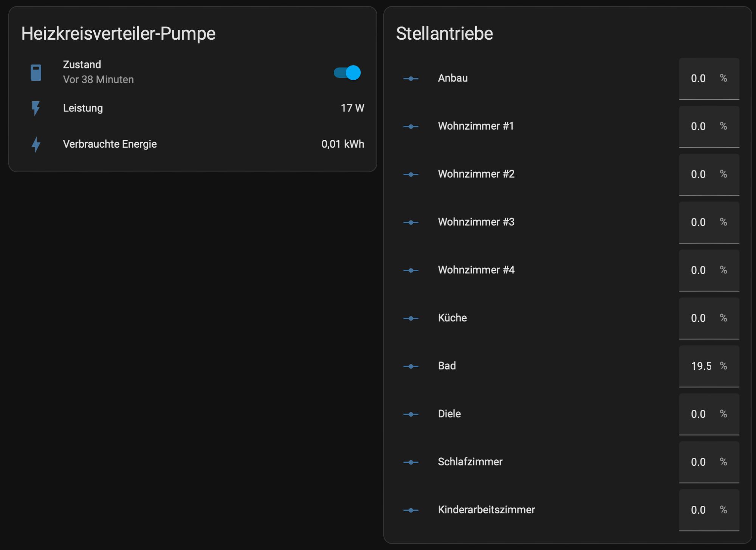Click the Küche actuator label
The image size is (756, 550).
pos(452,318)
